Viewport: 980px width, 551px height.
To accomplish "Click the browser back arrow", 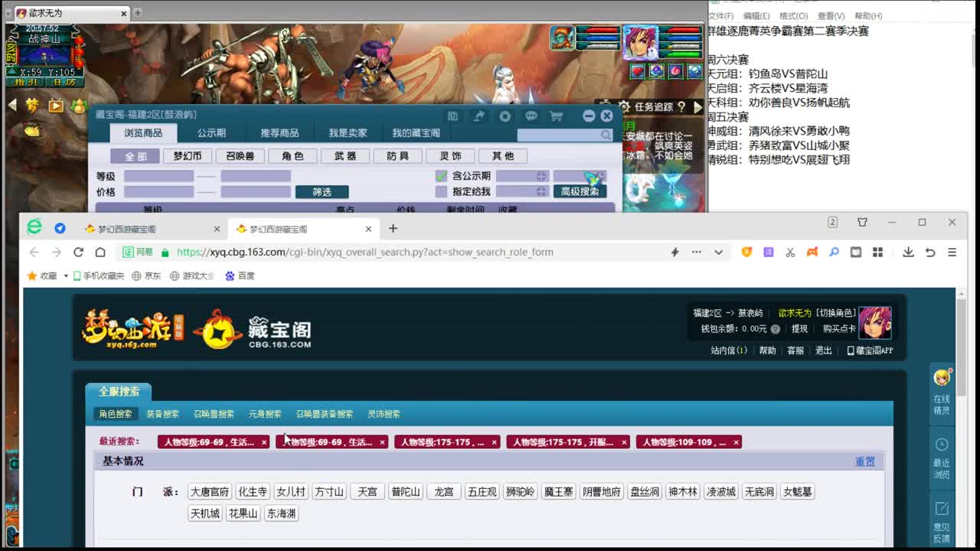I will click(34, 252).
